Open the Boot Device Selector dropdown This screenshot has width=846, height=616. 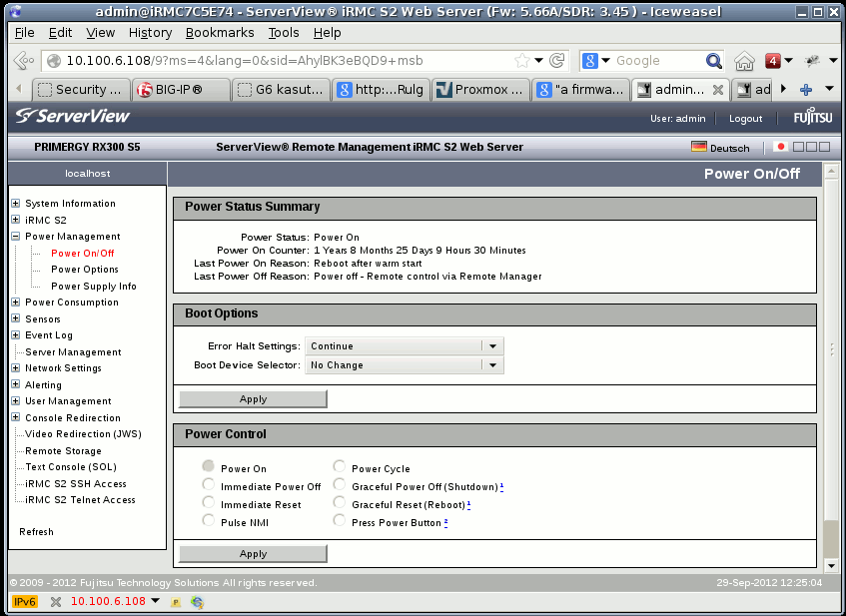[x=405, y=365]
